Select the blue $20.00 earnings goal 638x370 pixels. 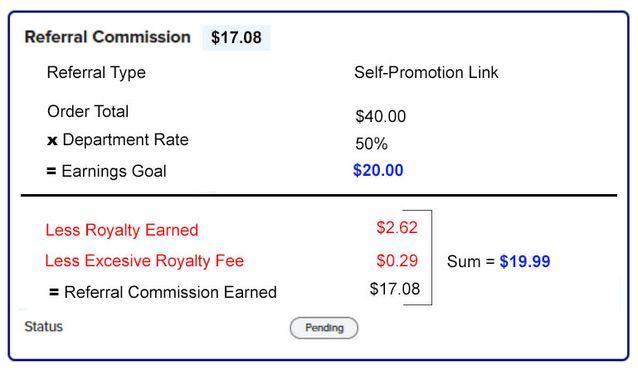378,170
